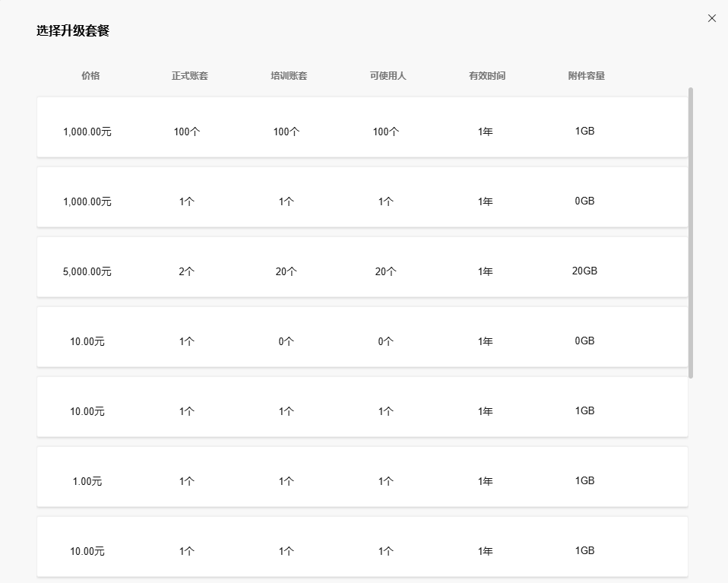Pick the package with 100个 正式账套

point(187,131)
